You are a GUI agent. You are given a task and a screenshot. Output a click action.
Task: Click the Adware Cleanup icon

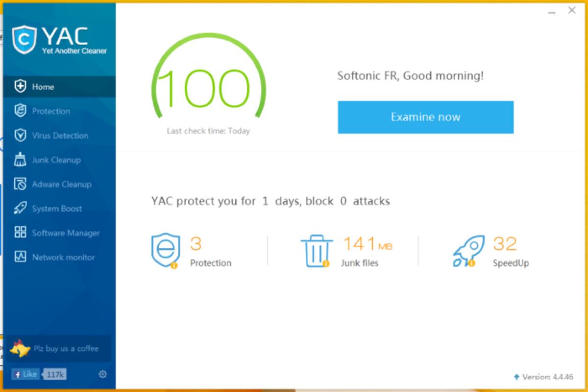(20, 184)
